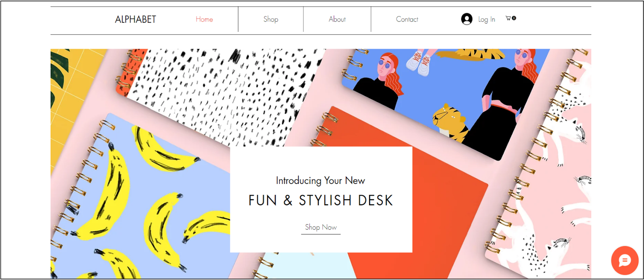Navigate to the Contact page
644x280 pixels.
pyautogui.click(x=407, y=19)
